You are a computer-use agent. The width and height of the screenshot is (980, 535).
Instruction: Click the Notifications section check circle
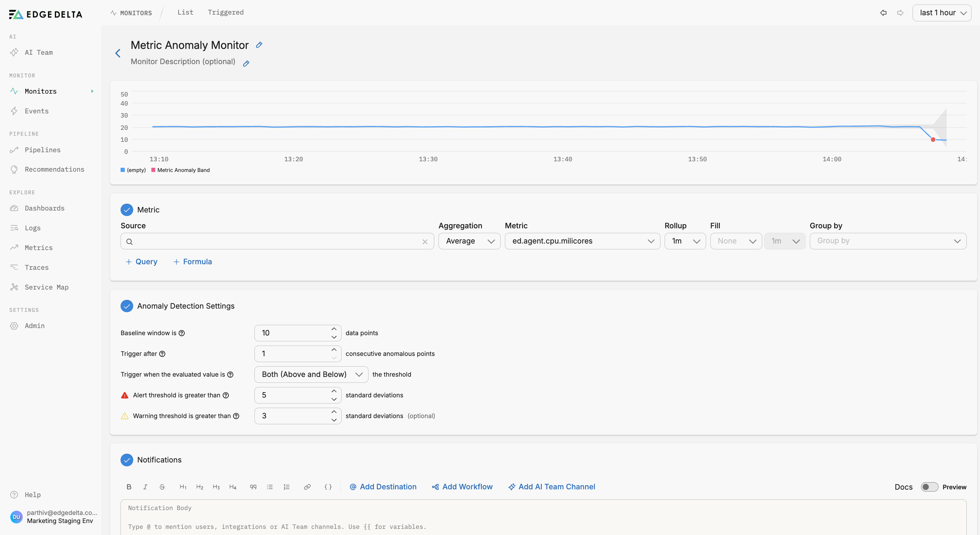127,460
